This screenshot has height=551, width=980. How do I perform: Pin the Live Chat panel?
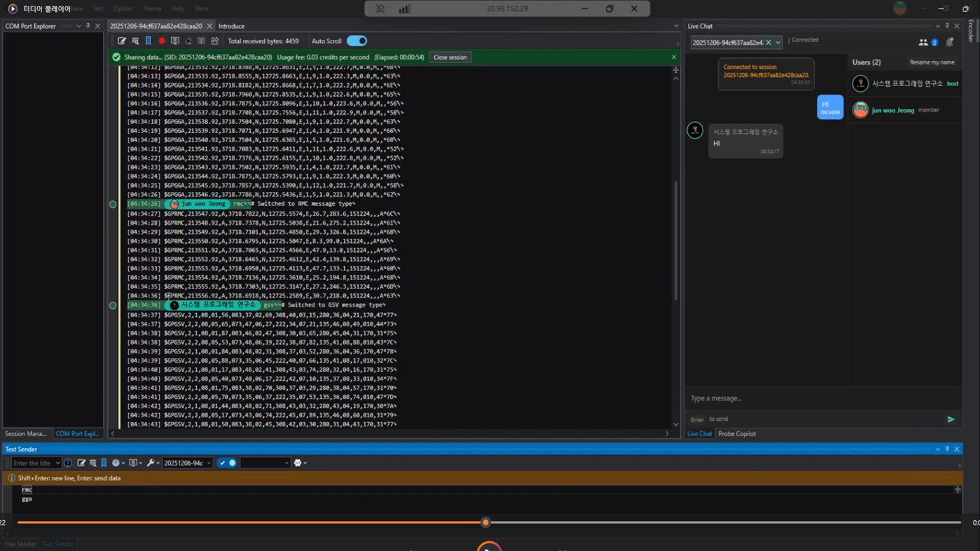[x=947, y=26]
